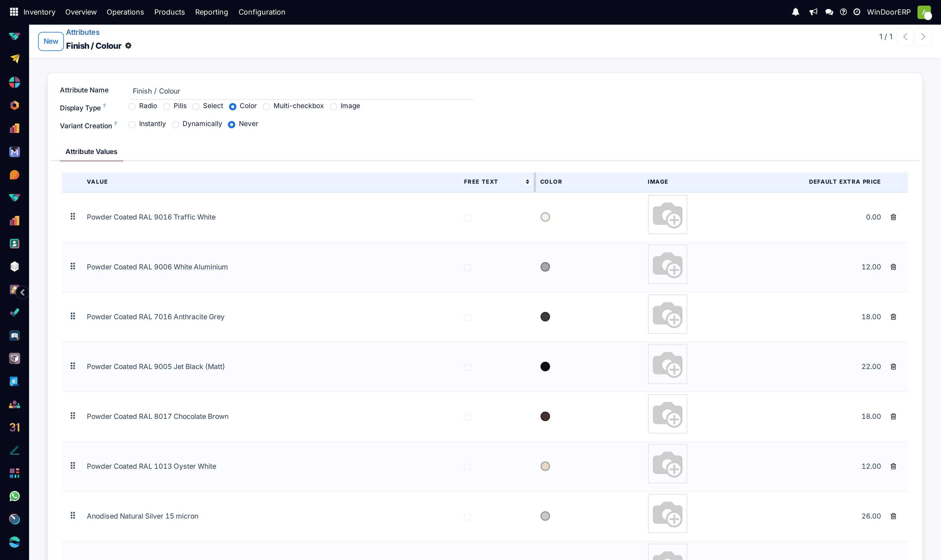941x560 pixels.
Task: Open the M mail app in sidebar
Action: [x=14, y=152]
